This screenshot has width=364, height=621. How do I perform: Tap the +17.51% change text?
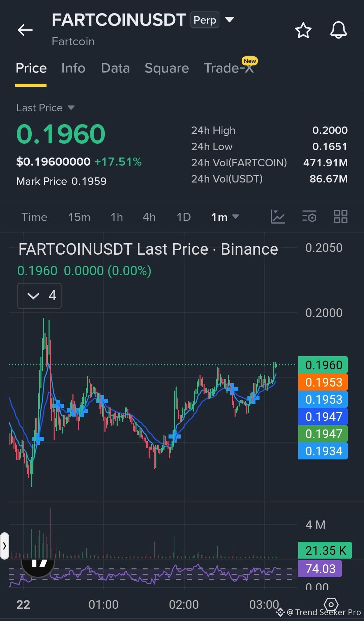coord(118,162)
